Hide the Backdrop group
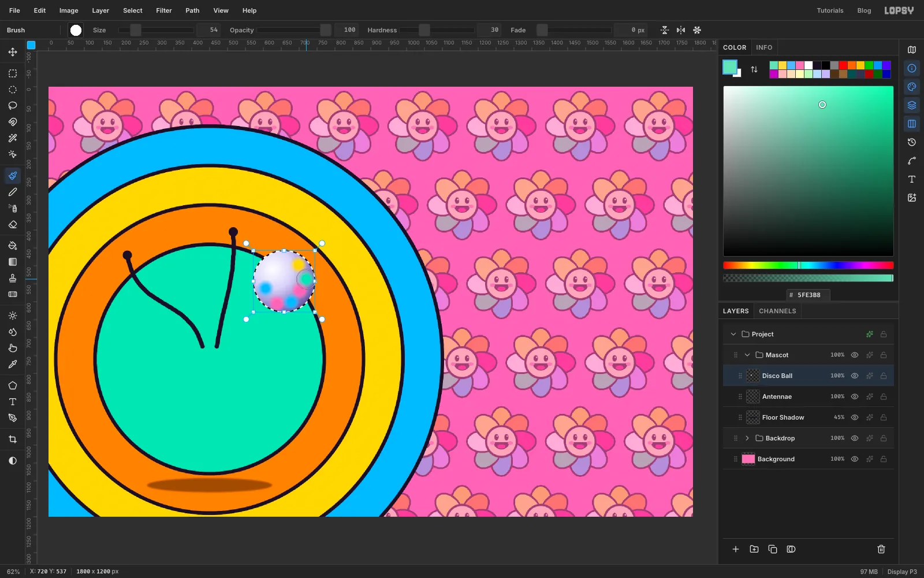Screen dimensions: 924x578 [855, 438]
